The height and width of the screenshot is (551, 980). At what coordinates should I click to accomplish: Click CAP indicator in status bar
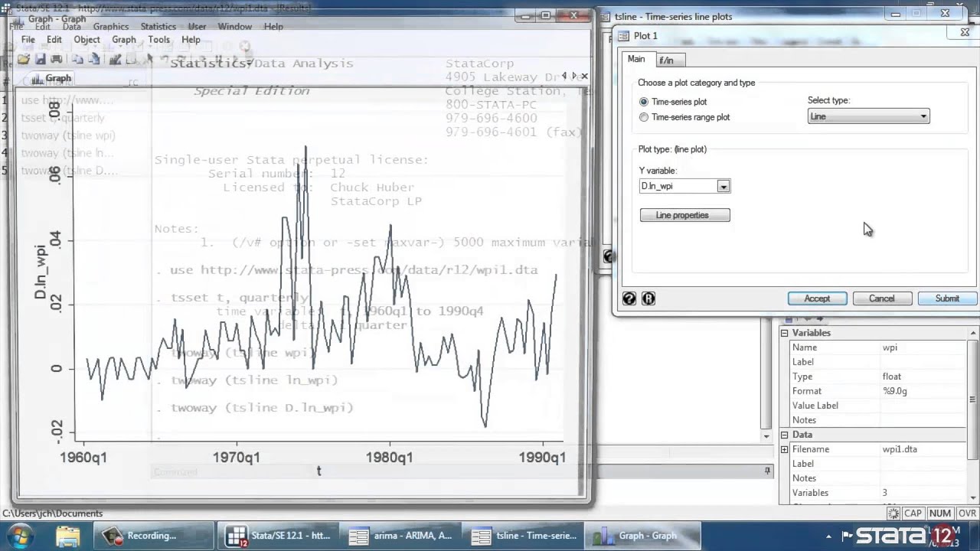(x=913, y=514)
